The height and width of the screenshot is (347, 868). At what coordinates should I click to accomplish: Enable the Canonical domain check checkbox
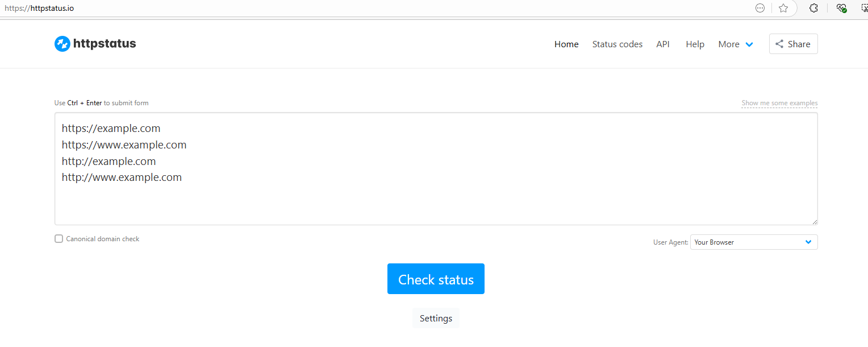59,239
